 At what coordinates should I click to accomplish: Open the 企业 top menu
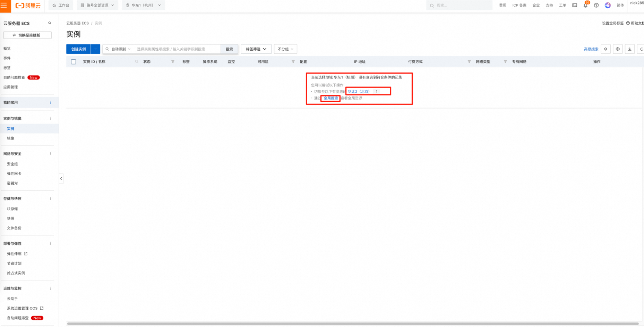pos(536,5)
